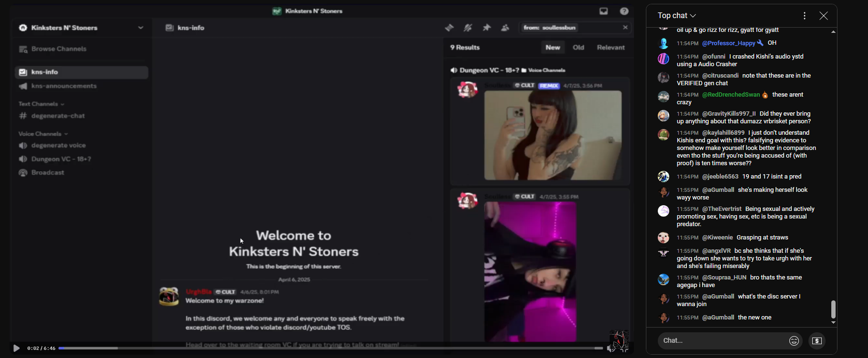Click the @jeeble6563 username in chat

tap(720, 177)
